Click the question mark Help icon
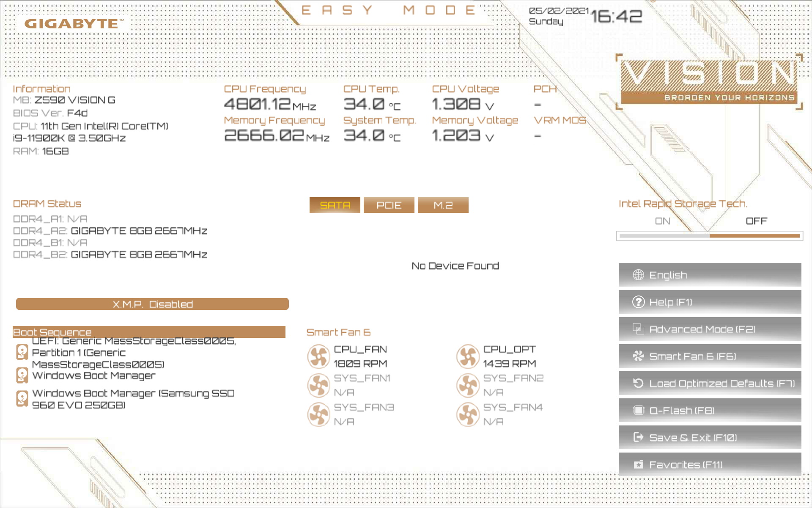 pos(638,302)
